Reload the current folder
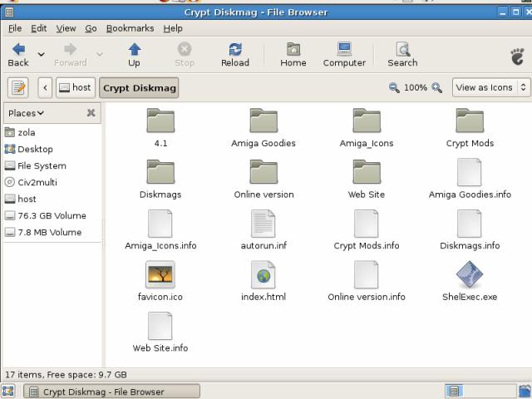 coord(234,55)
